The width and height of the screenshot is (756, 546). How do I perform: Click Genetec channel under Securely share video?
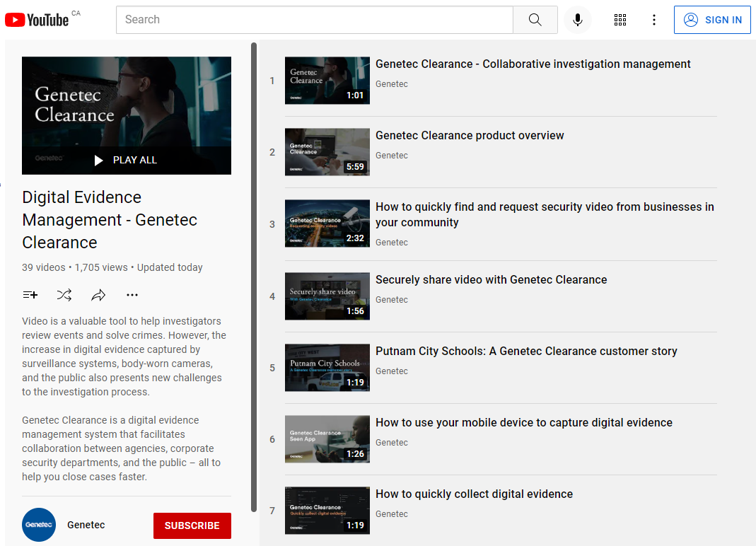[392, 300]
